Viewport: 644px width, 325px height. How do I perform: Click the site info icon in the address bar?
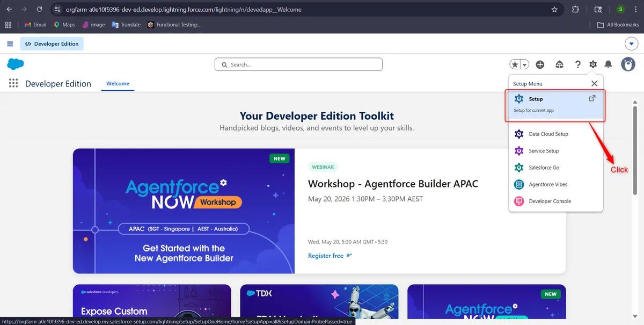[x=58, y=9]
